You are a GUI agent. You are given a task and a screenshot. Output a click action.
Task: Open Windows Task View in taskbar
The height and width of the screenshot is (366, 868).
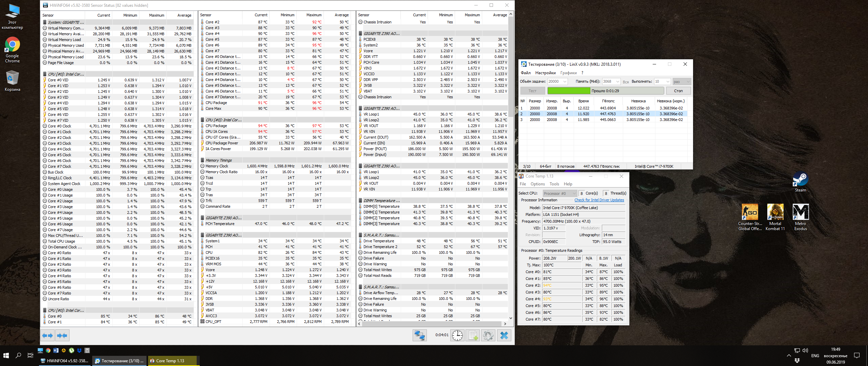click(30, 355)
